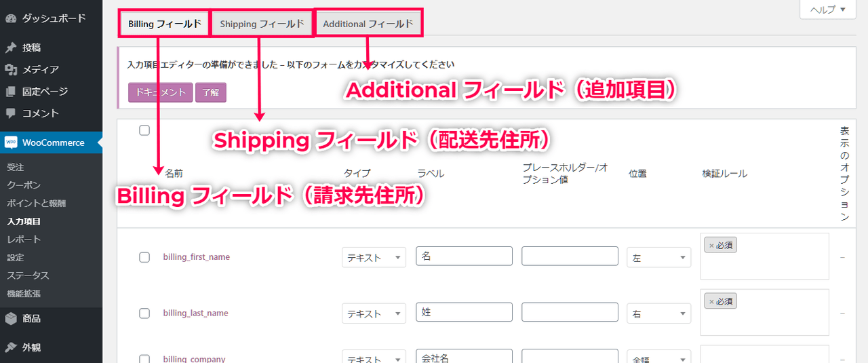Toggle the select-all checkbox in table header
The height and width of the screenshot is (363, 868).
(144, 130)
